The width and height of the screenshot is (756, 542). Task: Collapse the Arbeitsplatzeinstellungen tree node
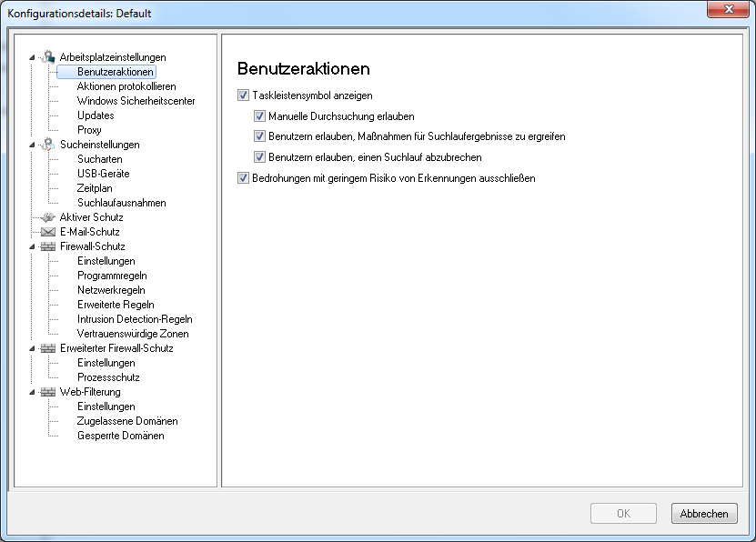(32, 57)
